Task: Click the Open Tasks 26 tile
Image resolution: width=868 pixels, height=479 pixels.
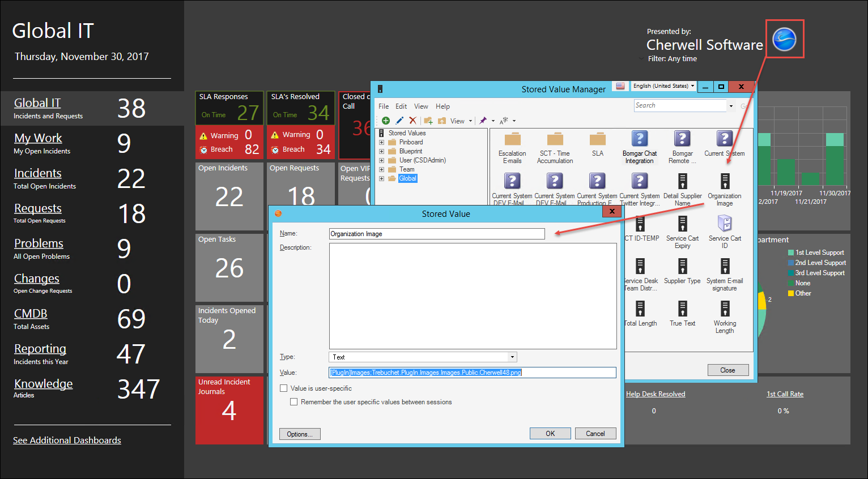Action: click(229, 268)
